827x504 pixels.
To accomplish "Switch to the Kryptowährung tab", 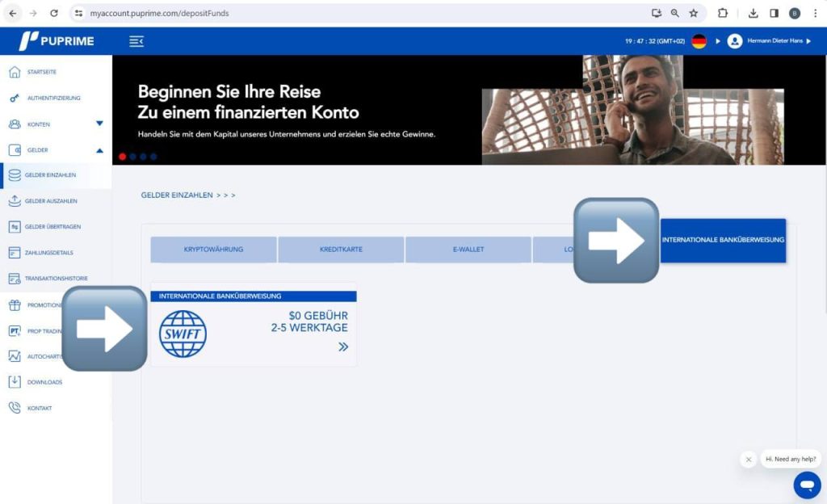I will point(213,250).
